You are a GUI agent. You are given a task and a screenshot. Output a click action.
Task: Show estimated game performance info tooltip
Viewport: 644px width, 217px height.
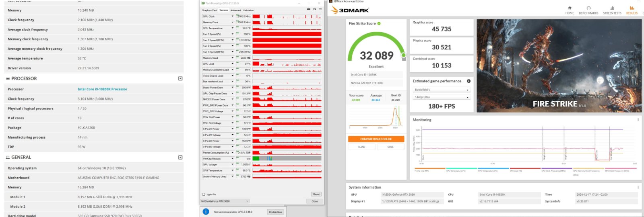point(469,81)
